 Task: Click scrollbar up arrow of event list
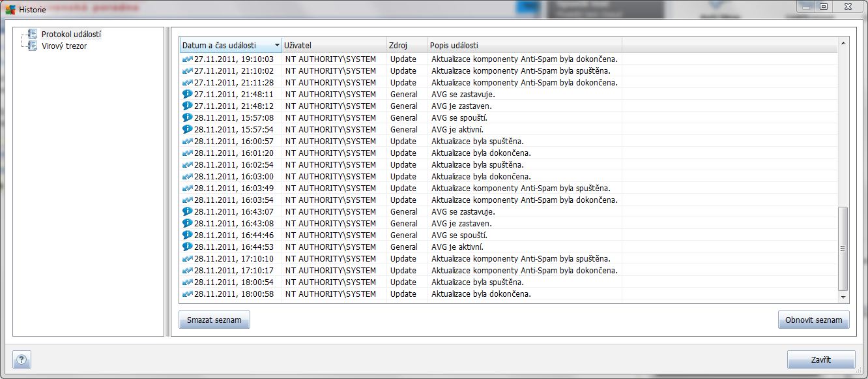click(843, 43)
